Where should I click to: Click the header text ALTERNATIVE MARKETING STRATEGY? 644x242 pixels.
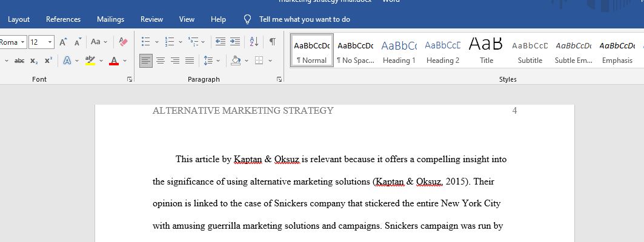pyautogui.click(x=243, y=110)
